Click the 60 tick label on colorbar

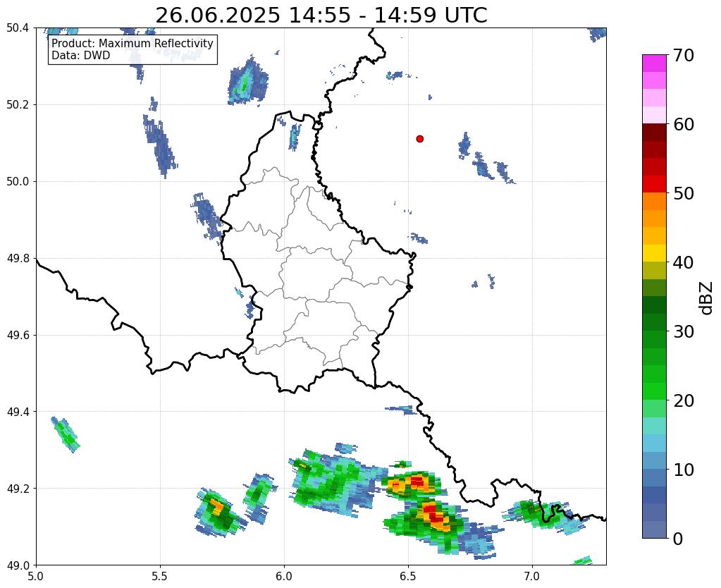pos(684,124)
